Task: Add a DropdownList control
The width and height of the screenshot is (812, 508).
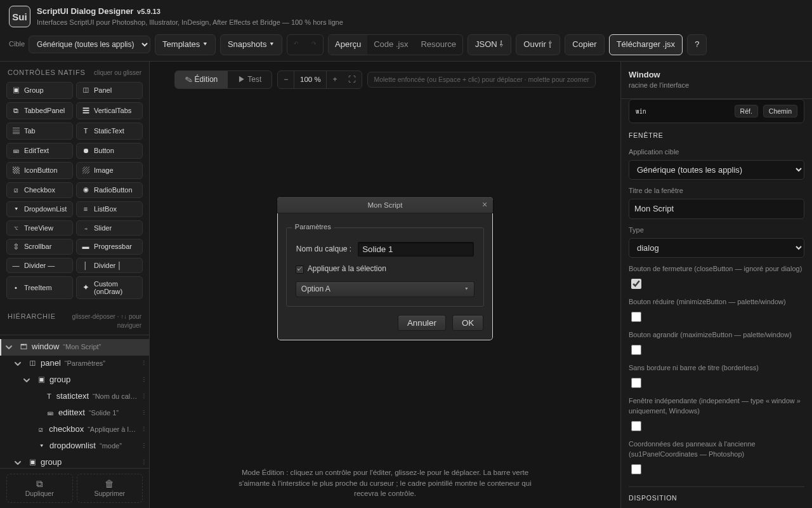Action: pyautogui.click(x=39, y=209)
